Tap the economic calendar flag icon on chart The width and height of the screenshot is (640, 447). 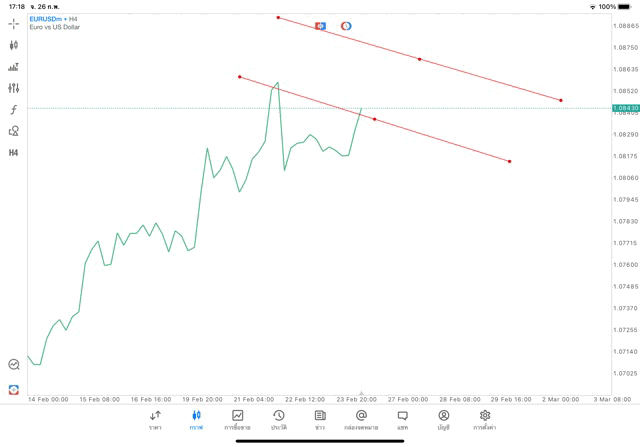321,26
